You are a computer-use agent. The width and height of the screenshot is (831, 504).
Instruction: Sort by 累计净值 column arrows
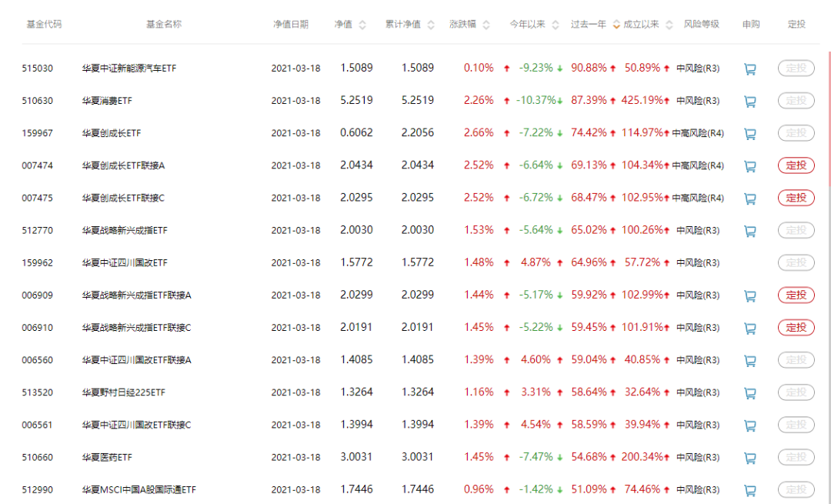(x=431, y=25)
